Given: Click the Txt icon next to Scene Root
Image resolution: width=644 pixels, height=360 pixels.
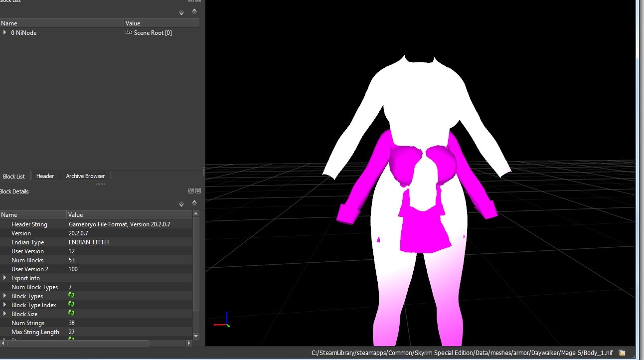Looking at the screenshot, I should [128, 32].
